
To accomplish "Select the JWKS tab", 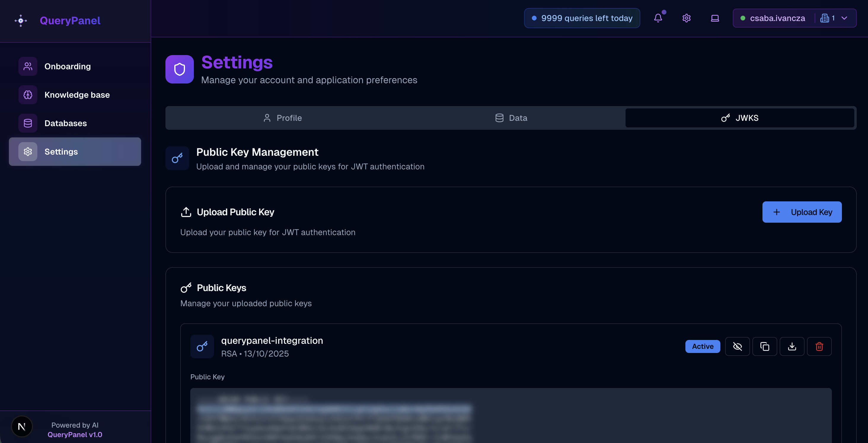I will click(x=740, y=118).
